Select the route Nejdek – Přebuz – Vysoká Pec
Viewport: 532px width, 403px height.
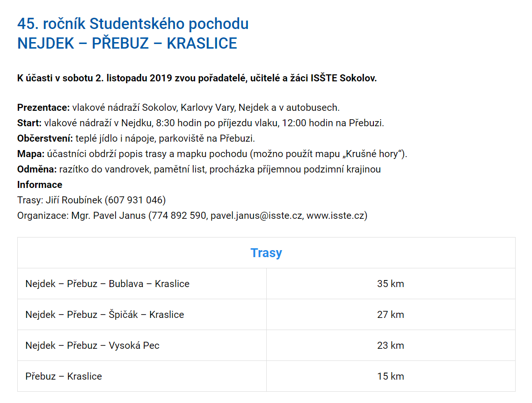point(142,345)
